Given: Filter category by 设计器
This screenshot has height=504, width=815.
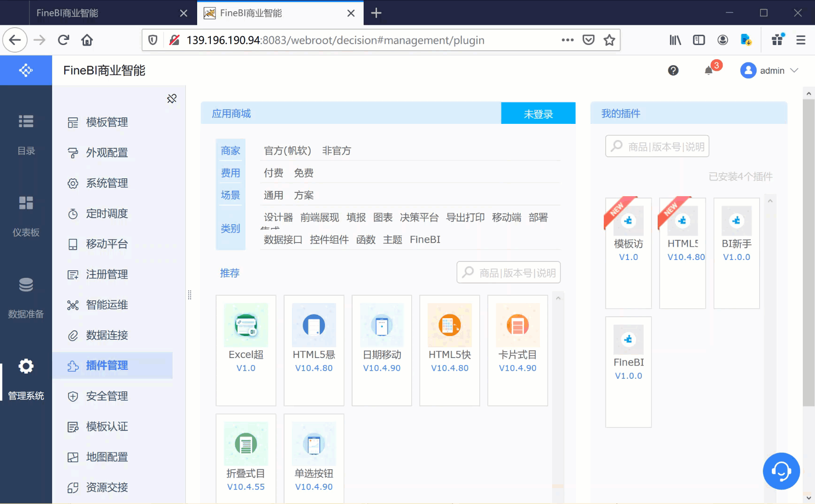Looking at the screenshot, I should [278, 217].
